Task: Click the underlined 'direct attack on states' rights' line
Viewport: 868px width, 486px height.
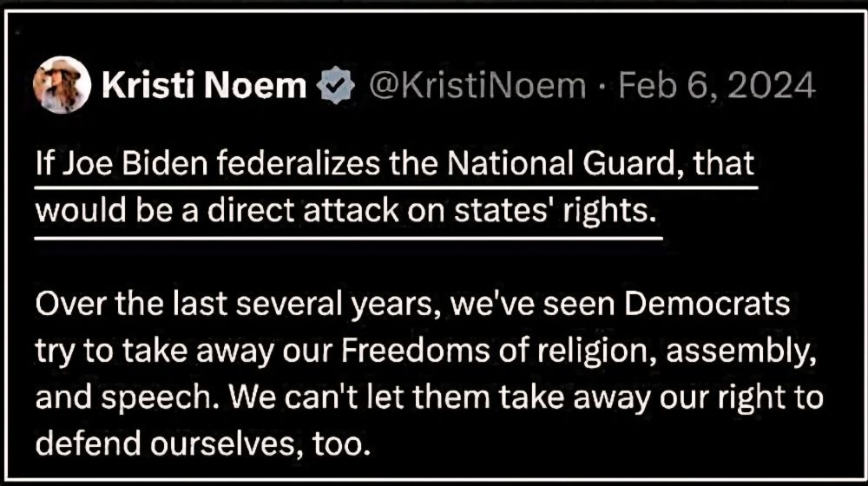Action: [x=347, y=211]
